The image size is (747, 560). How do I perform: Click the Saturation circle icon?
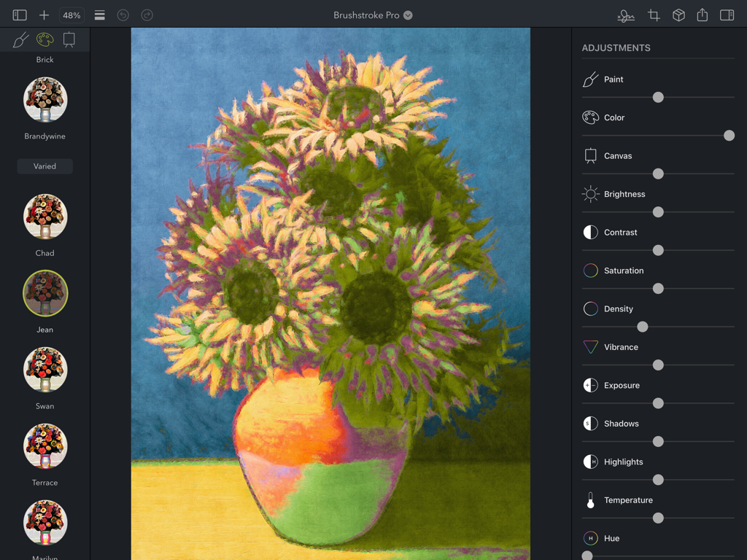click(x=589, y=271)
